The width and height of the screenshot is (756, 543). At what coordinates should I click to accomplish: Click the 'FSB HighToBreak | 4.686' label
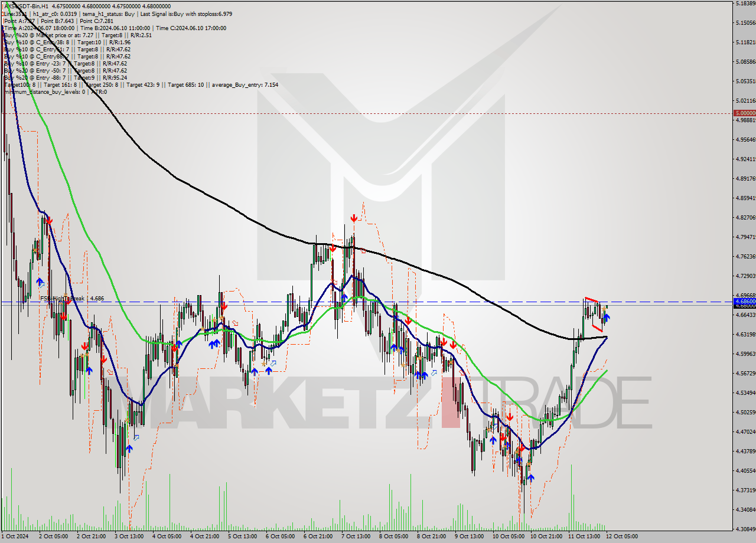pyautogui.click(x=71, y=299)
